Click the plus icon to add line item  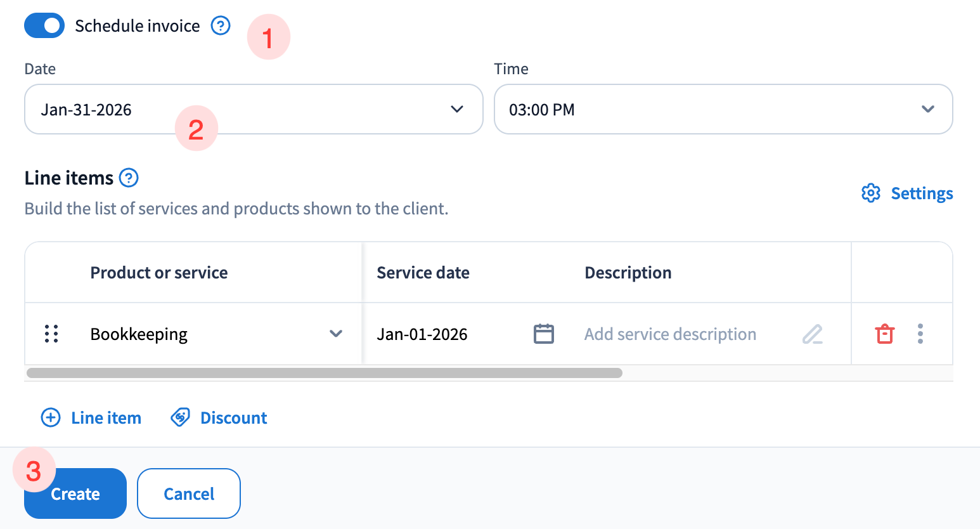point(51,417)
